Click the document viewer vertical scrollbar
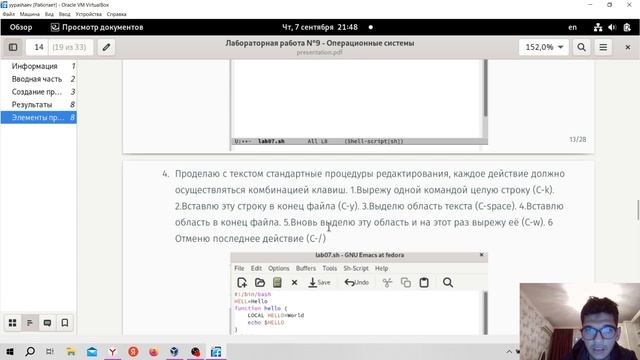Screen dimensions: 640x360 pyautogui.click(x=638, y=210)
